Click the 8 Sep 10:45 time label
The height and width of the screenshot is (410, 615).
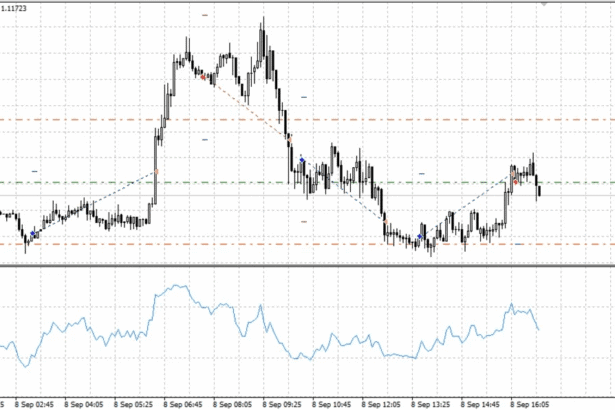[331, 405]
